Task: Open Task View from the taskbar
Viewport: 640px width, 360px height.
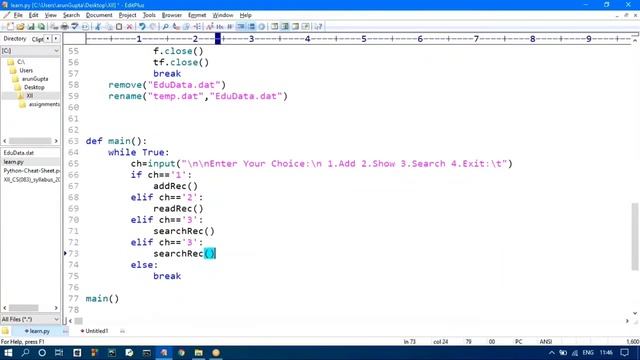Action: pos(59,353)
